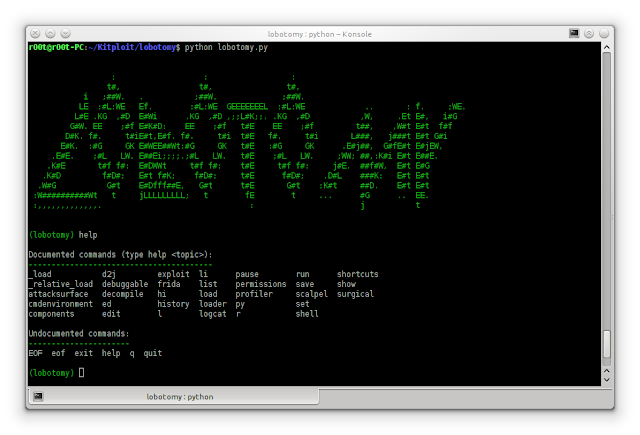This screenshot has width=640, height=435.
Task: Click the Konsole terminal icon in the title bar
Action: (x=574, y=33)
